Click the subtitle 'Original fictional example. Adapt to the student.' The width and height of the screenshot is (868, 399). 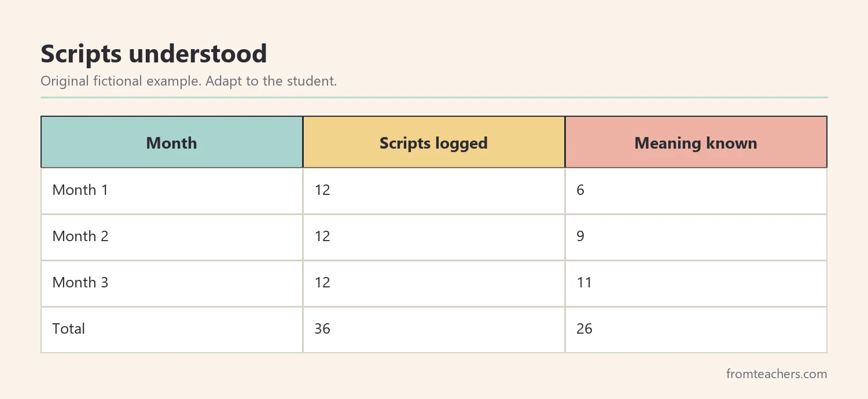(189, 81)
